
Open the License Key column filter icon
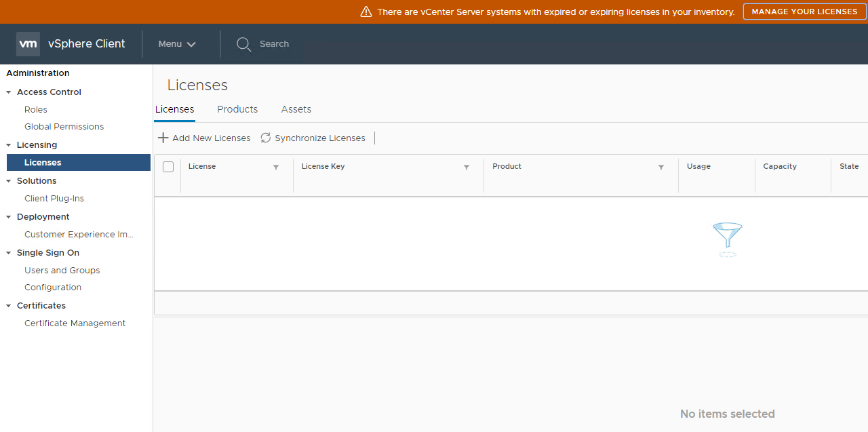(x=467, y=168)
